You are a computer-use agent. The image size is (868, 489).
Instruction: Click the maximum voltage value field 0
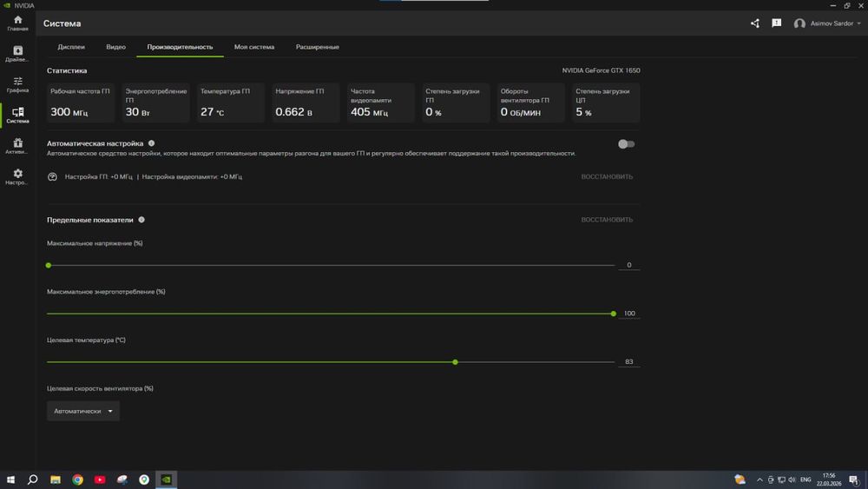pyautogui.click(x=628, y=265)
